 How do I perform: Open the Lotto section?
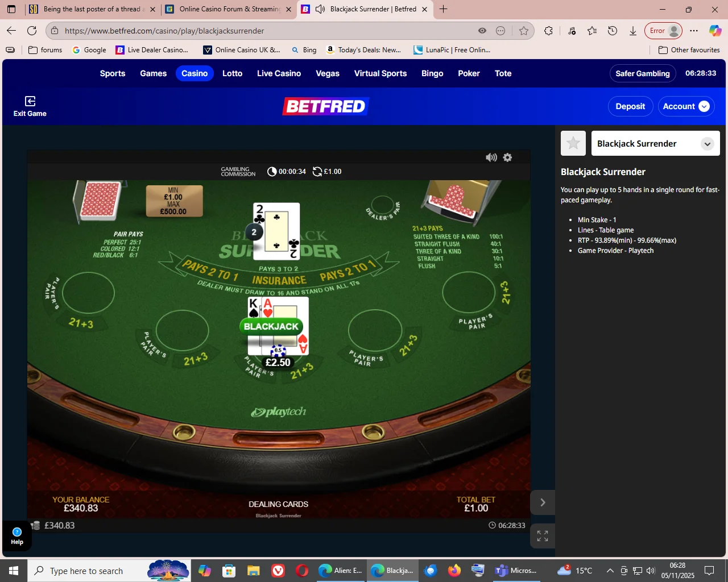point(232,73)
